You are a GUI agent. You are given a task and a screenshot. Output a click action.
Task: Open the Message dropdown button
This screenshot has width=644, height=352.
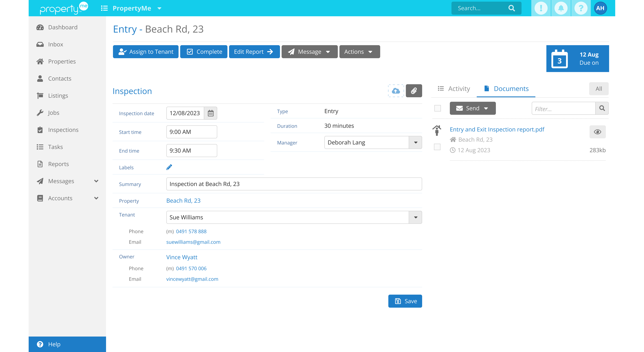pos(309,52)
